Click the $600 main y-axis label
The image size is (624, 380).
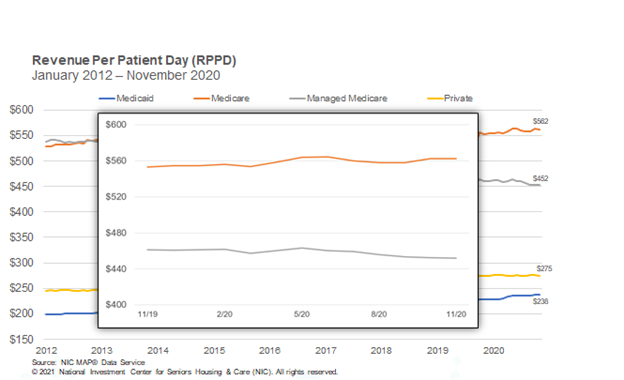click(x=21, y=110)
